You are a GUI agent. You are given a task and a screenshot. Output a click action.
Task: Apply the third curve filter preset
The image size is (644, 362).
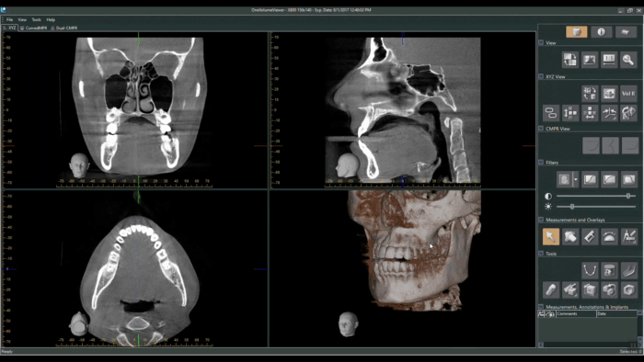pyautogui.click(x=628, y=179)
